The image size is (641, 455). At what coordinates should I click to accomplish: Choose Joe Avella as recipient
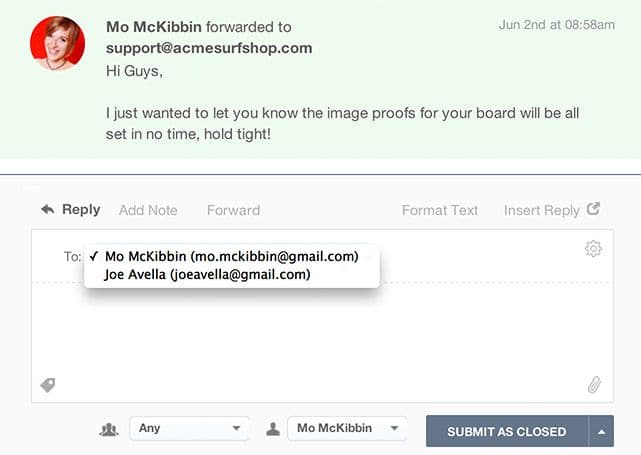click(207, 274)
